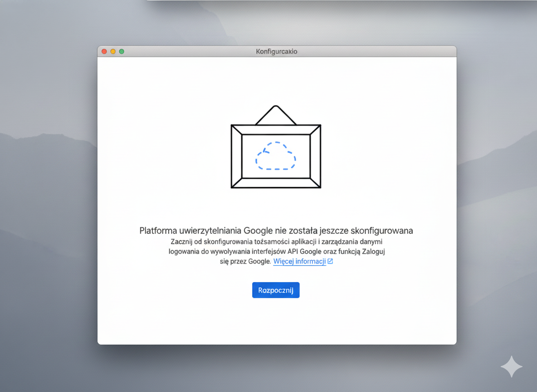Click the heading "Platforma uwierzytelniania Google"
The width and height of the screenshot is (537, 392).
pyautogui.click(x=276, y=230)
